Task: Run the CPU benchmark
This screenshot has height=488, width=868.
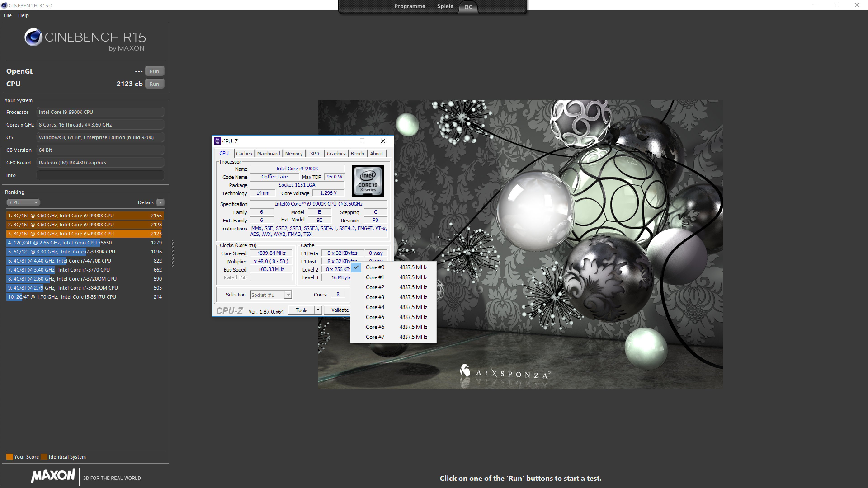Action: 154,84
